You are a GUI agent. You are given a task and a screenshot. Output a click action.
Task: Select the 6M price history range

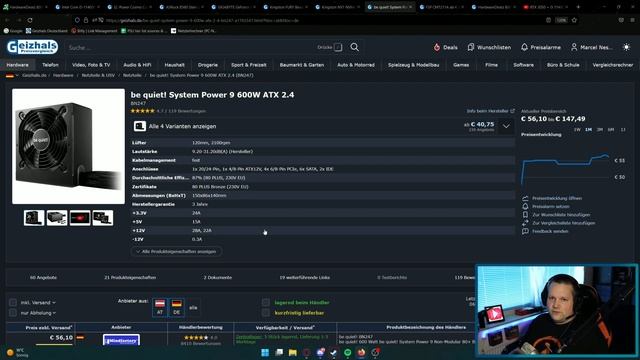pyautogui.click(x=611, y=130)
